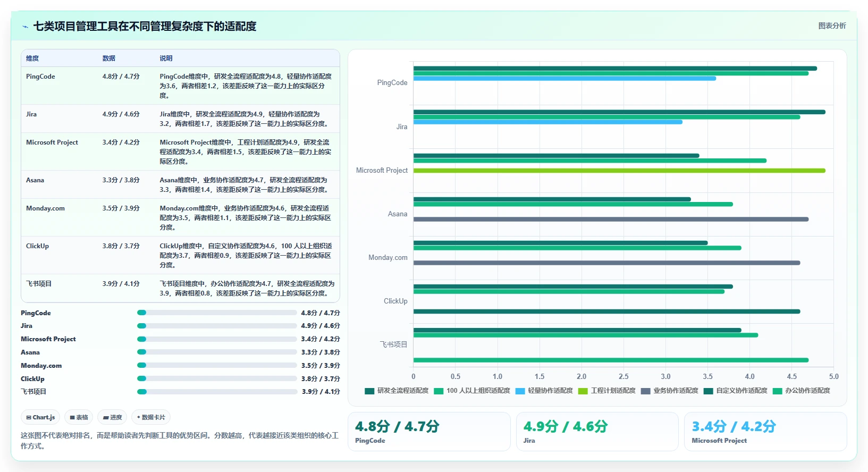The height and width of the screenshot is (472, 868).
Task: Click the ClickUp progress bar
Action: point(217,378)
